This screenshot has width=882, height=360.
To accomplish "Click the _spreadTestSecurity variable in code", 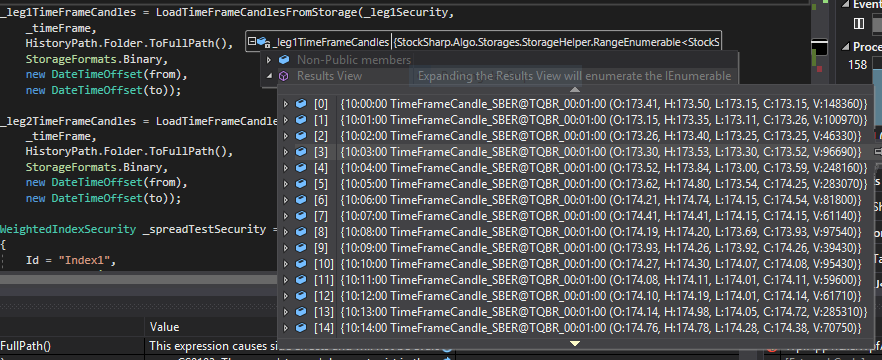I will click(204, 229).
